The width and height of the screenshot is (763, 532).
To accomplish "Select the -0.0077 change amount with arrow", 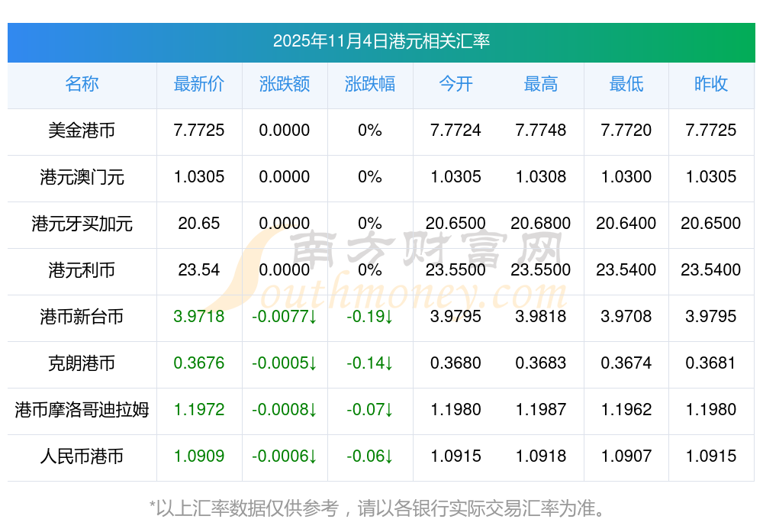I will point(285,317).
